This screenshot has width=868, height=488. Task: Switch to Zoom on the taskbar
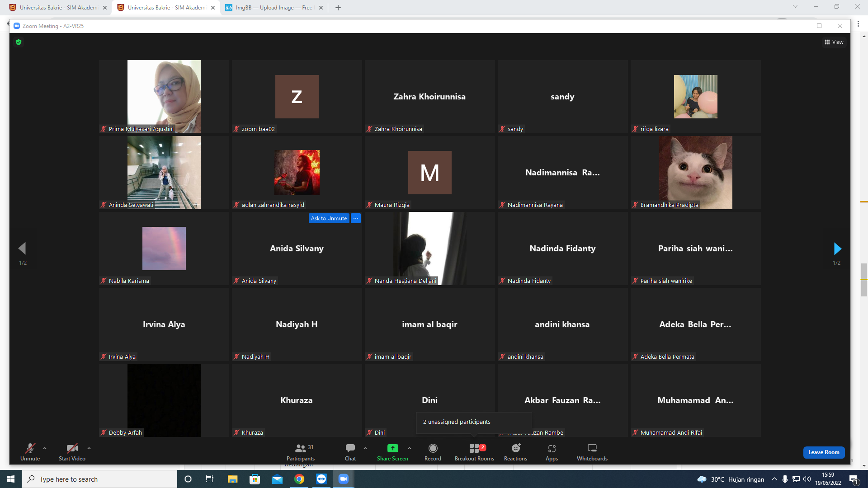point(344,479)
